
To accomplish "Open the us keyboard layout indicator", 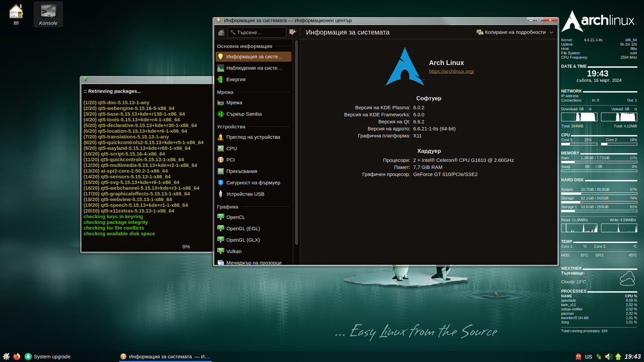I will [589, 356].
